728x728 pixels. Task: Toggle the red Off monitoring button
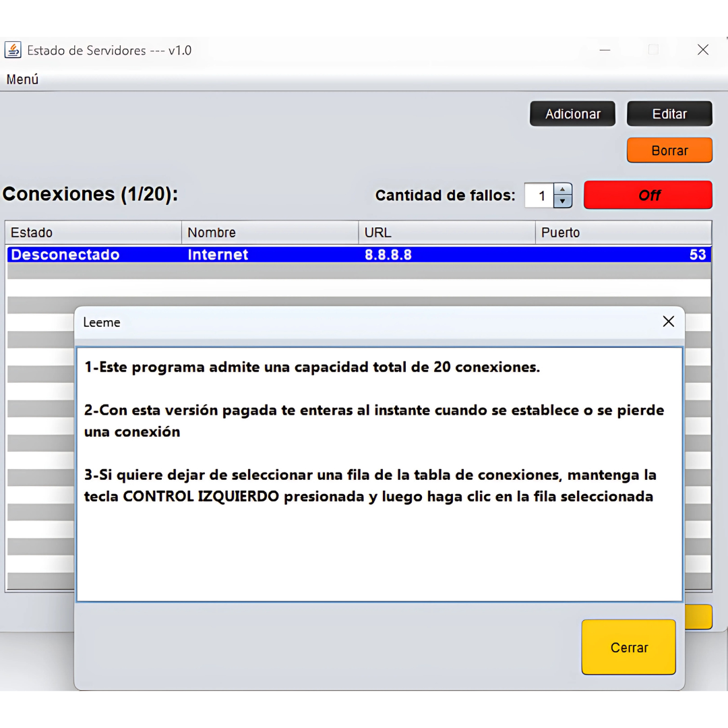(x=648, y=195)
